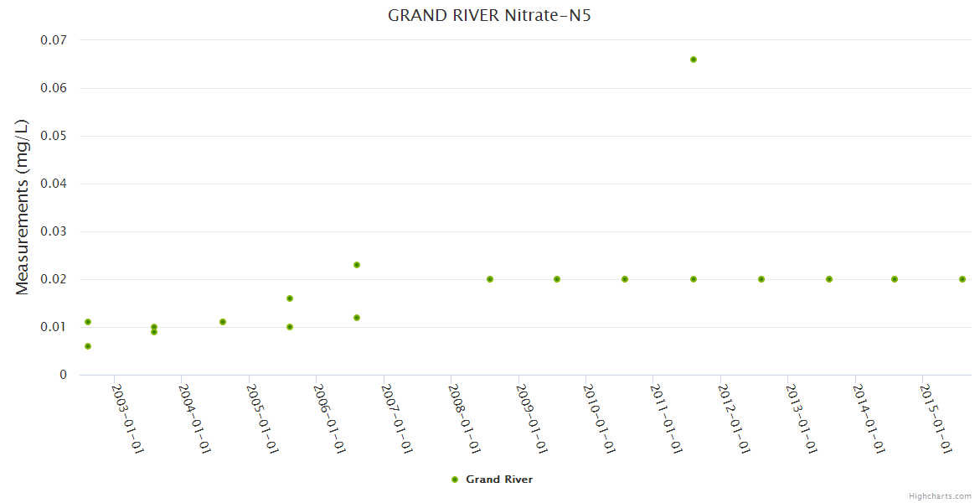
Task: Click the 0.02 data point in 2011
Action: coord(694,279)
